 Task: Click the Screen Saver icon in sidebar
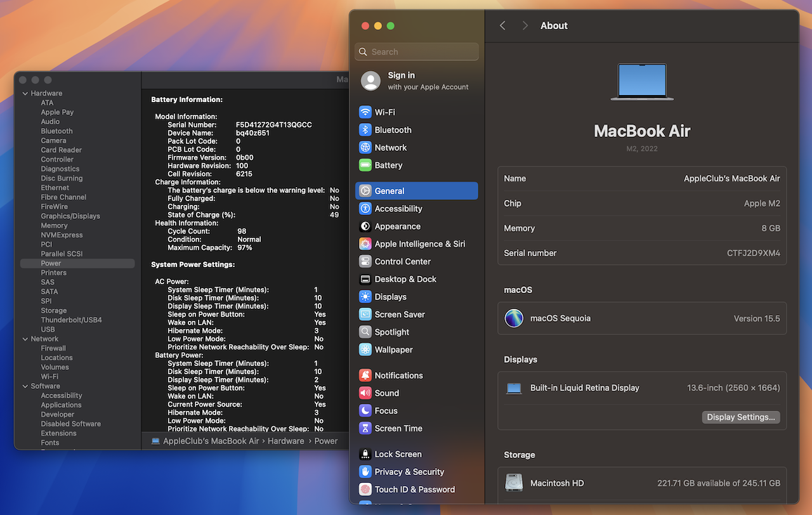point(365,315)
